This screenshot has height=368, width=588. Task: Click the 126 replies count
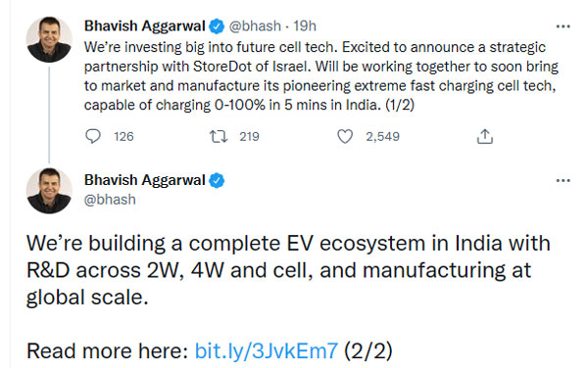(x=123, y=137)
